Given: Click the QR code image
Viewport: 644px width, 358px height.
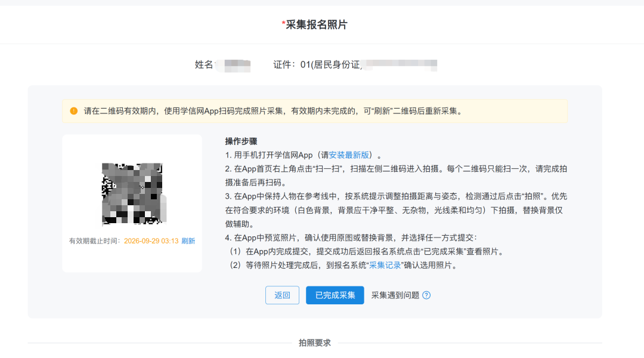Looking at the screenshot, I should tap(132, 193).
